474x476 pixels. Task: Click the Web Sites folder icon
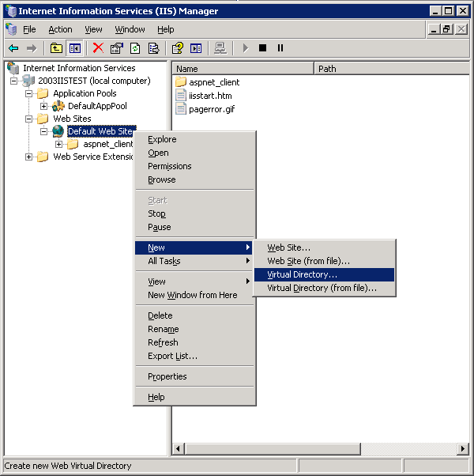tap(43, 119)
